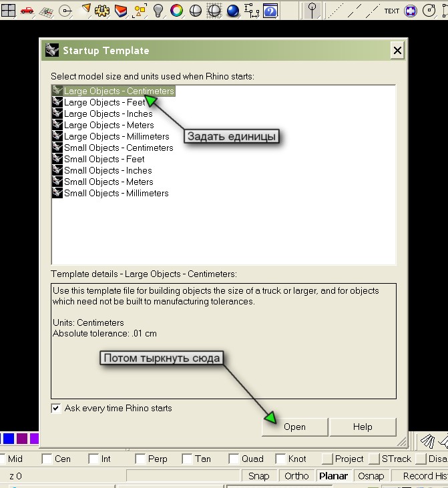Click the blue render sphere icon
The image size is (448, 488).
click(x=233, y=11)
